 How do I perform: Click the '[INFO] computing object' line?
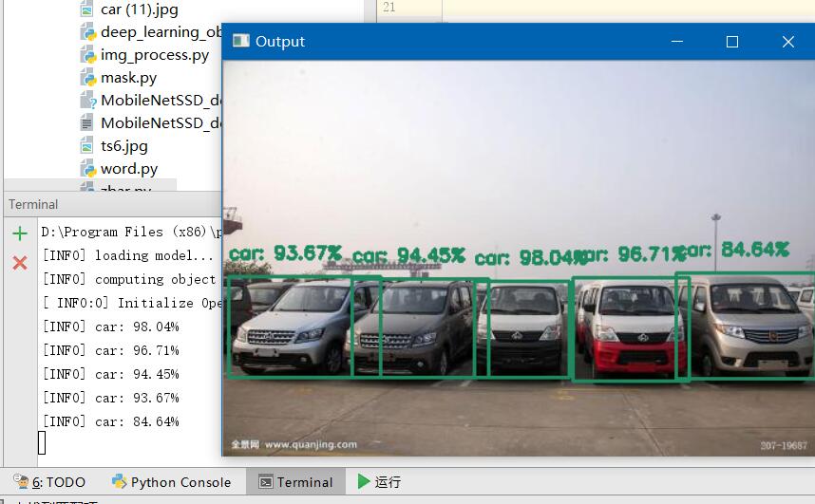click(129, 280)
